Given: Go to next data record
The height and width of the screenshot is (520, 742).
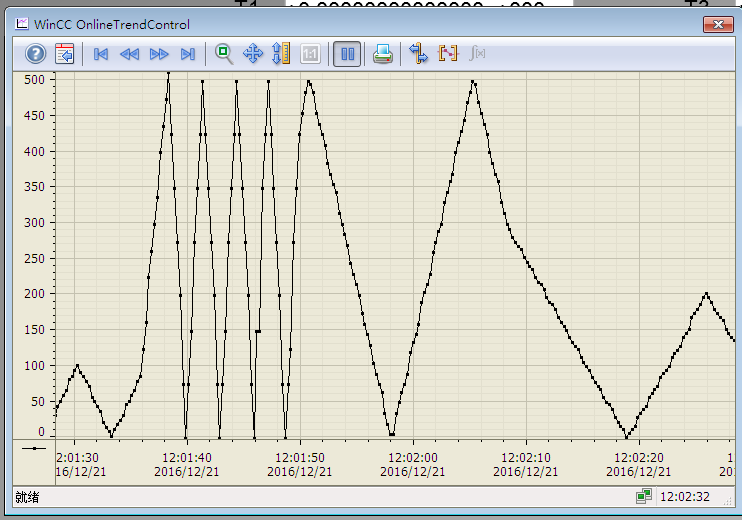Looking at the screenshot, I should coord(158,54).
